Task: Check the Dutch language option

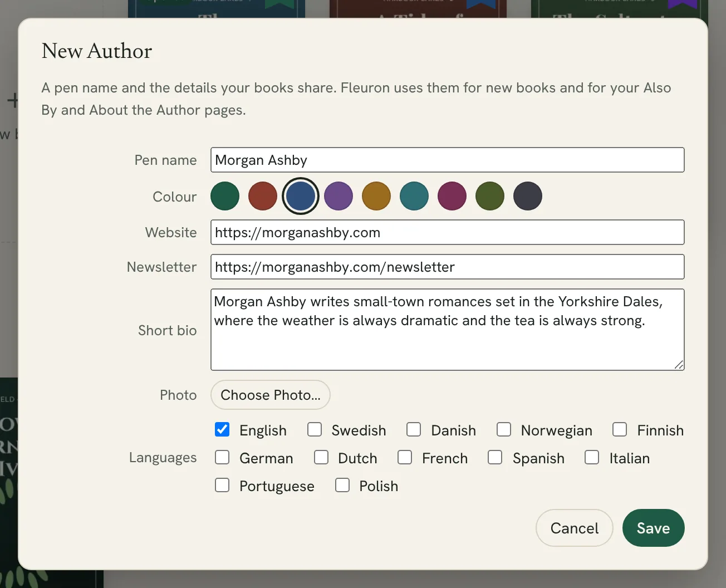Action: pyautogui.click(x=321, y=457)
